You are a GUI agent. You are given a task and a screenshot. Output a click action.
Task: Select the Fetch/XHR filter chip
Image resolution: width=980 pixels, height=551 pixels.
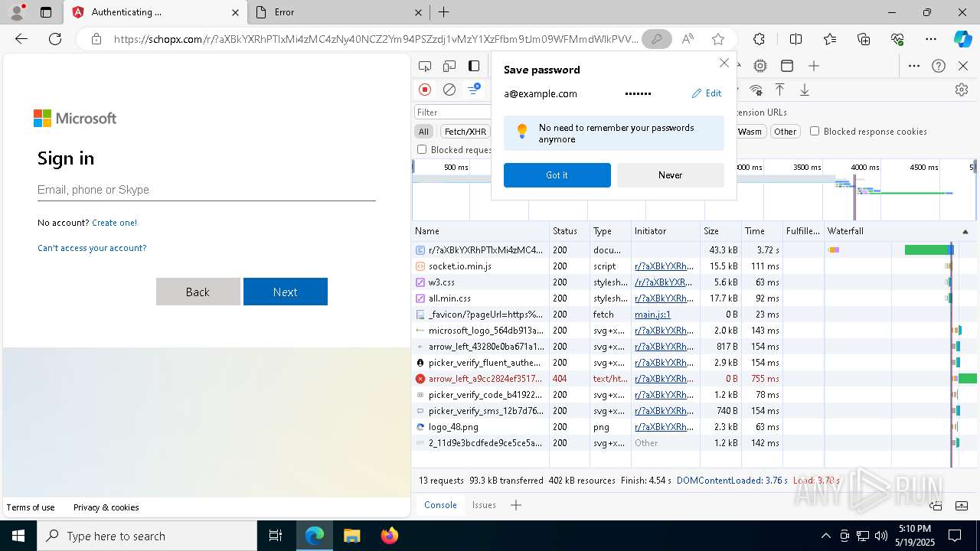(465, 132)
